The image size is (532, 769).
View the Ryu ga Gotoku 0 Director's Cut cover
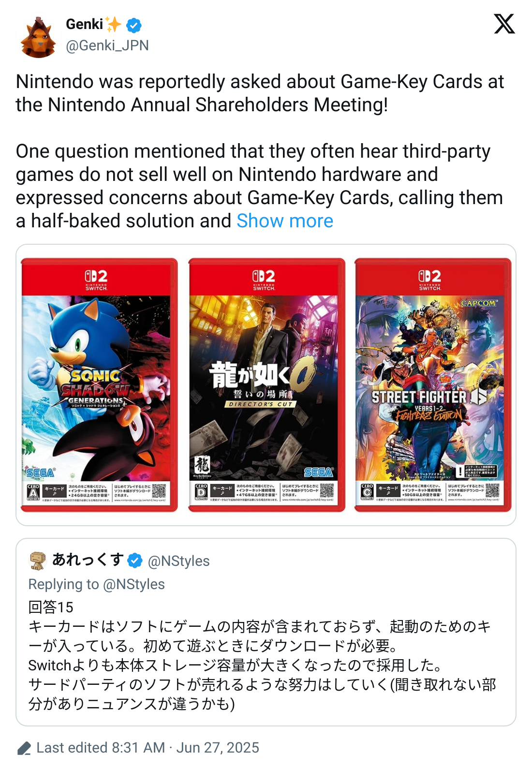click(x=266, y=385)
